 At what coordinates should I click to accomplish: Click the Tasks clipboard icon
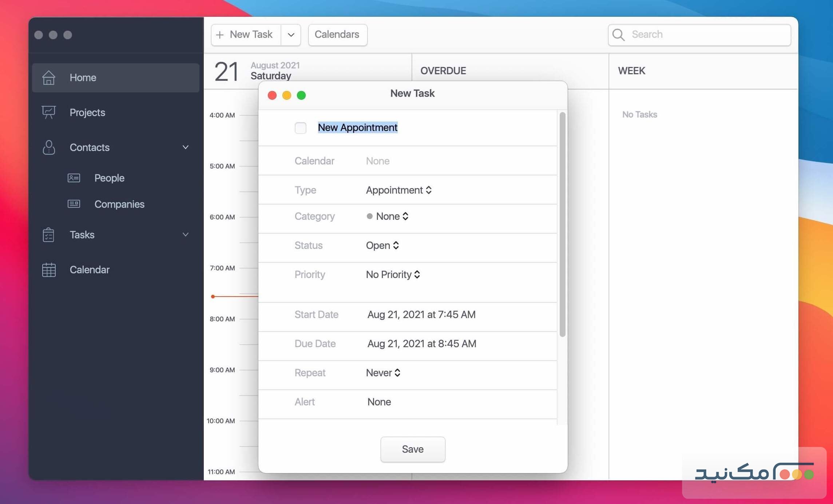[49, 235]
